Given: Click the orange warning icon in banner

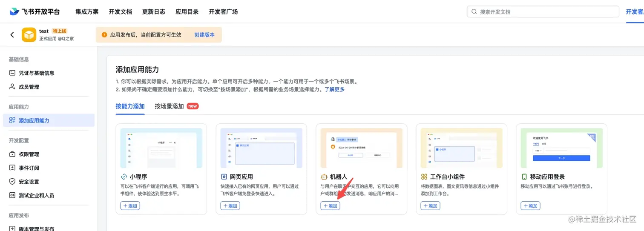Looking at the screenshot, I should coord(104,35).
